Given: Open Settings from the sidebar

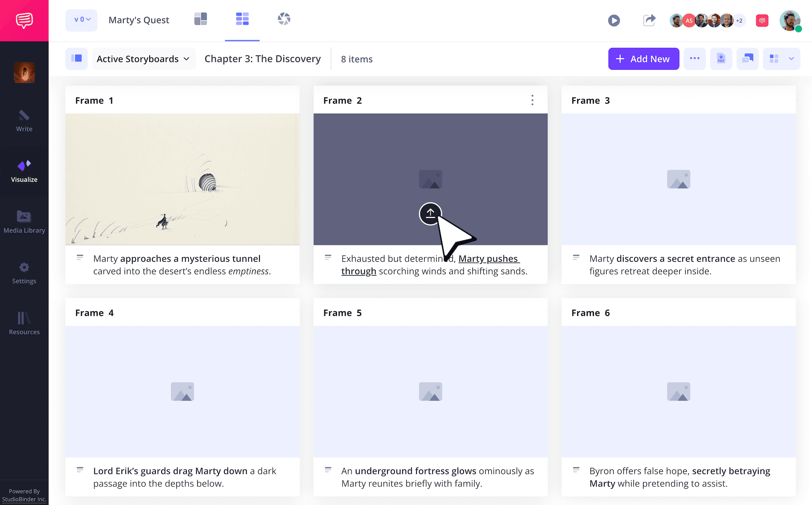Looking at the screenshot, I should pyautogui.click(x=24, y=273).
